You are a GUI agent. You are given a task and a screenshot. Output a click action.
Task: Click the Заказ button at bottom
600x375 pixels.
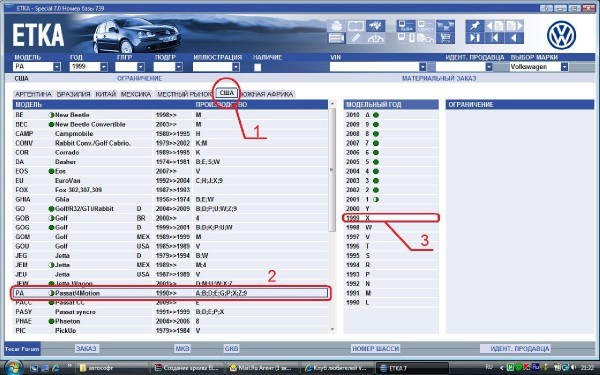(86, 349)
